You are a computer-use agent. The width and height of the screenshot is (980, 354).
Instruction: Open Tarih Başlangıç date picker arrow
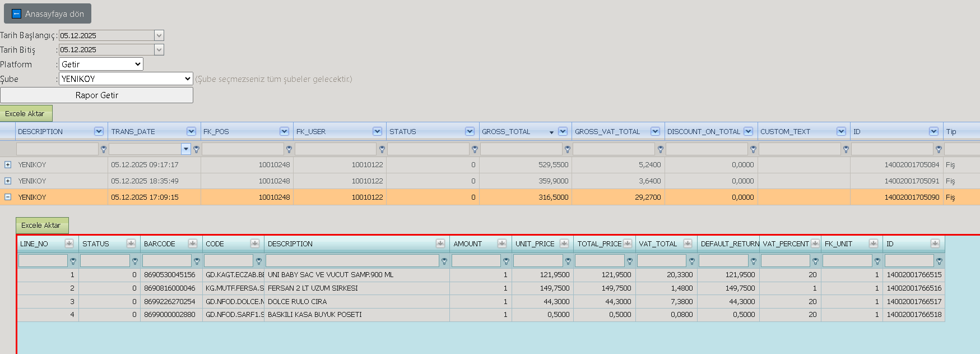tap(159, 35)
